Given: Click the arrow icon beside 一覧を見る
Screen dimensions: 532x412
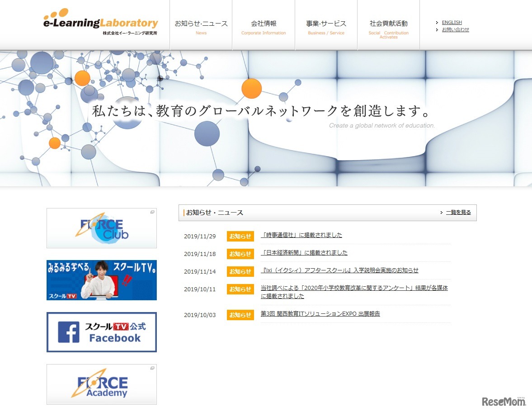Looking at the screenshot, I should pyautogui.click(x=442, y=212).
